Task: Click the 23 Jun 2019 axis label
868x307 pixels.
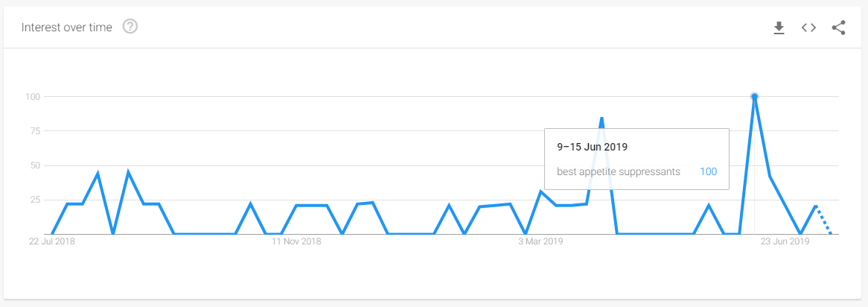Action: 785,241
